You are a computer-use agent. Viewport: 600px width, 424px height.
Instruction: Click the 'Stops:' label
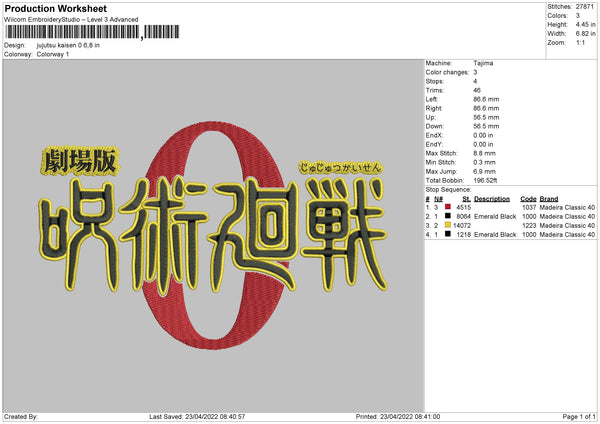point(435,81)
